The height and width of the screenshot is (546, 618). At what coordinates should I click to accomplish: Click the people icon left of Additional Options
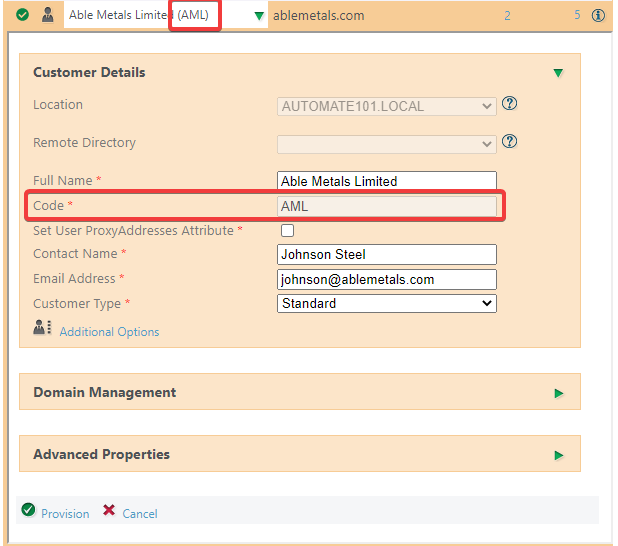42,328
